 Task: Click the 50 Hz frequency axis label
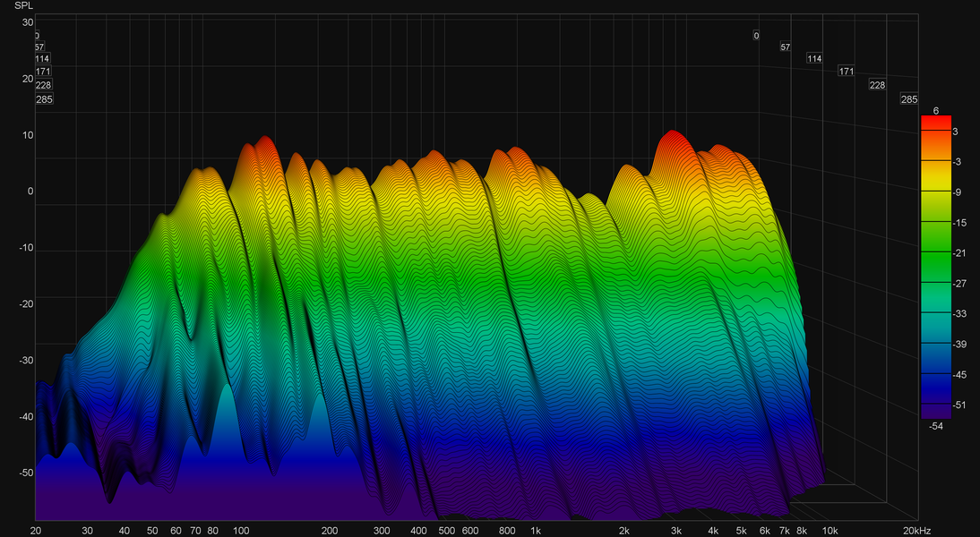click(152, 531)
